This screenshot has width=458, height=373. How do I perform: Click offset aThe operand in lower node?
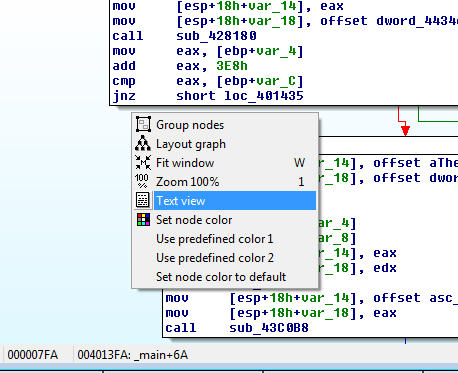415,163
